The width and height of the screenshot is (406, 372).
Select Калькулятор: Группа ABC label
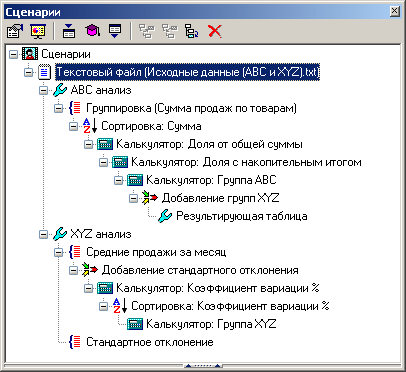[211, 180]
